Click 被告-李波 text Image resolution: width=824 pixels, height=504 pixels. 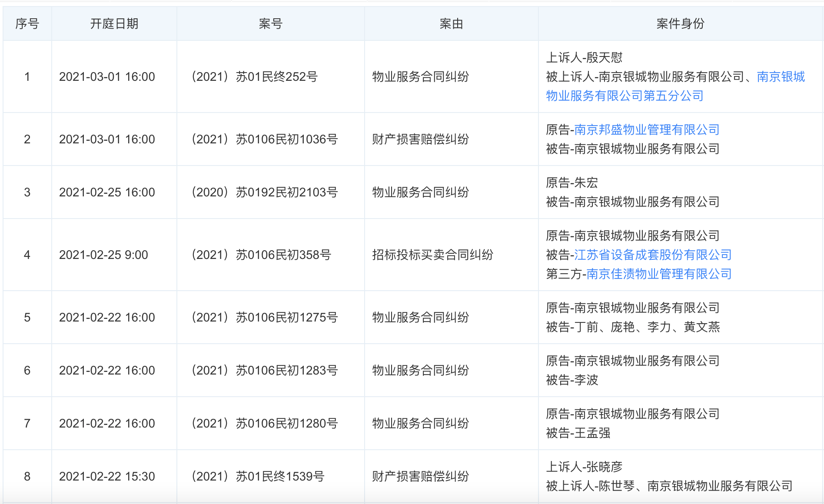(x=572, y=380)
